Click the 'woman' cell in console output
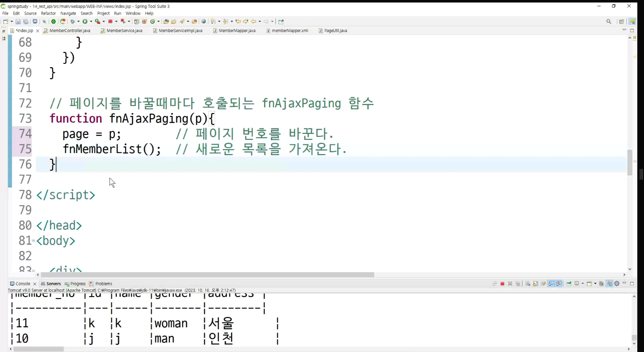 171,323
